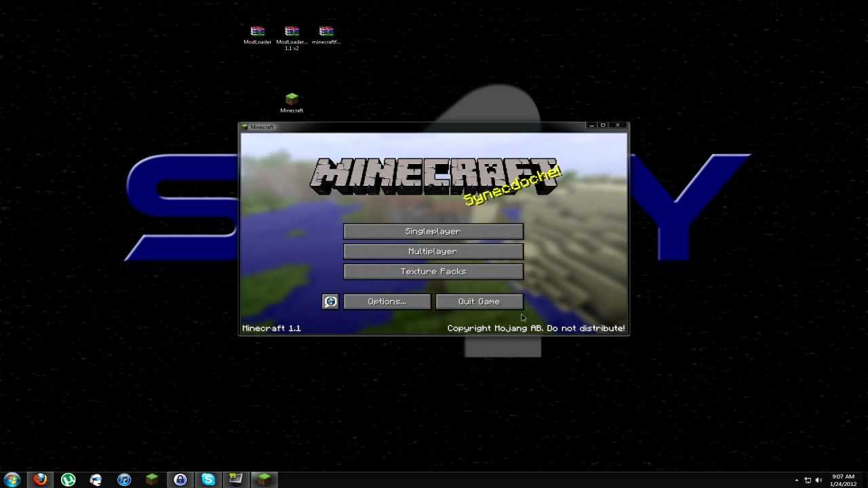Click the 'Minecraft 1.1' version text
The height and width of the screenshot is (488, 868).
271,328
